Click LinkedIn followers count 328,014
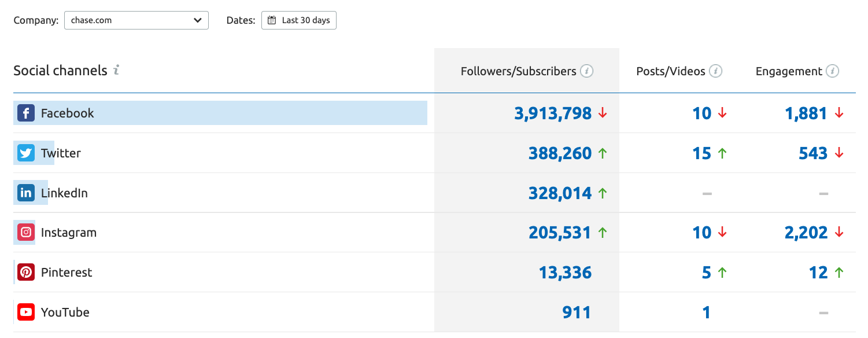Viewport: 868px width, 338px height. pos(560,193)
